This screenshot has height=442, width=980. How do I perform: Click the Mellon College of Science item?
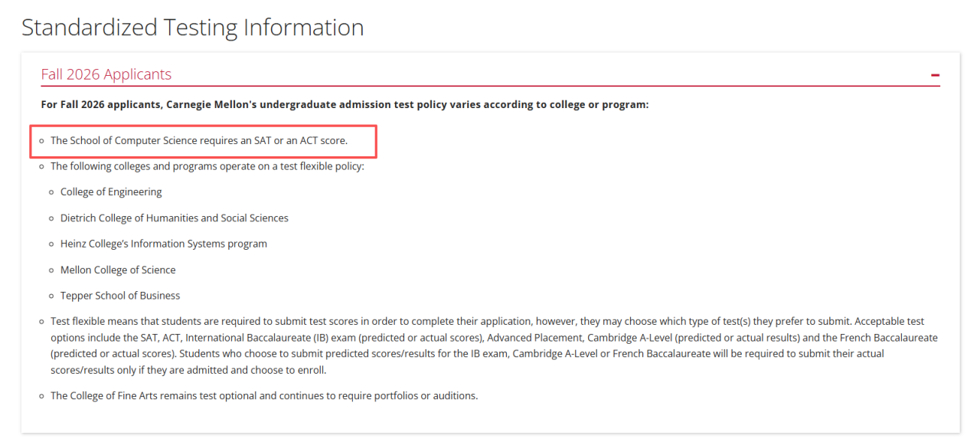(x=118, y=270)
